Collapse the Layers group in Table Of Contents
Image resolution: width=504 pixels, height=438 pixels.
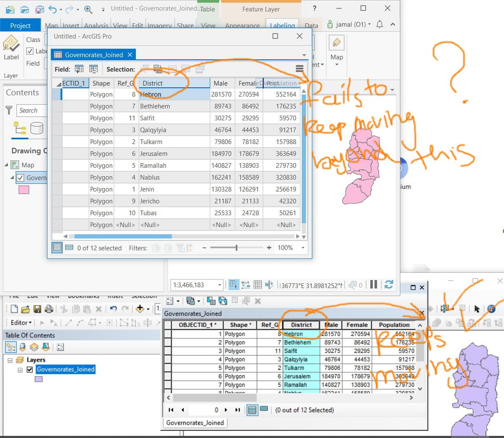(10, 360)
